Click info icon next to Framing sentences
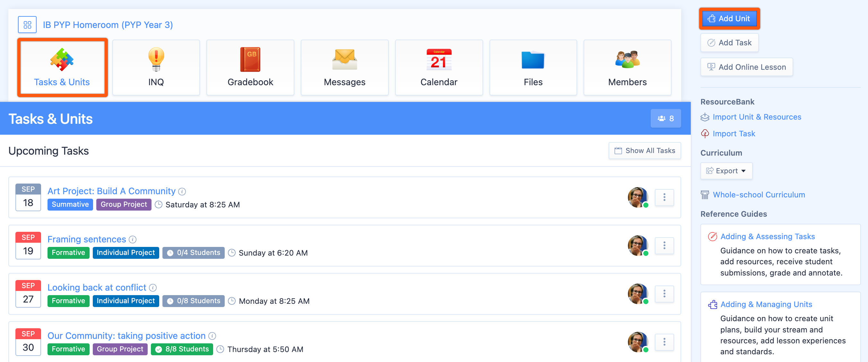 tap(133, 240)
